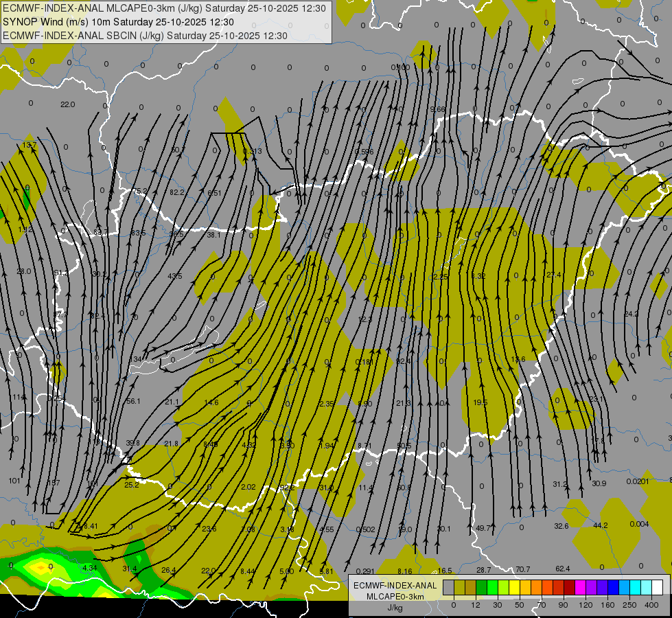Click the legend label 'MLCAPE0-3km'

pyautogui.click(x=395, y=597)
